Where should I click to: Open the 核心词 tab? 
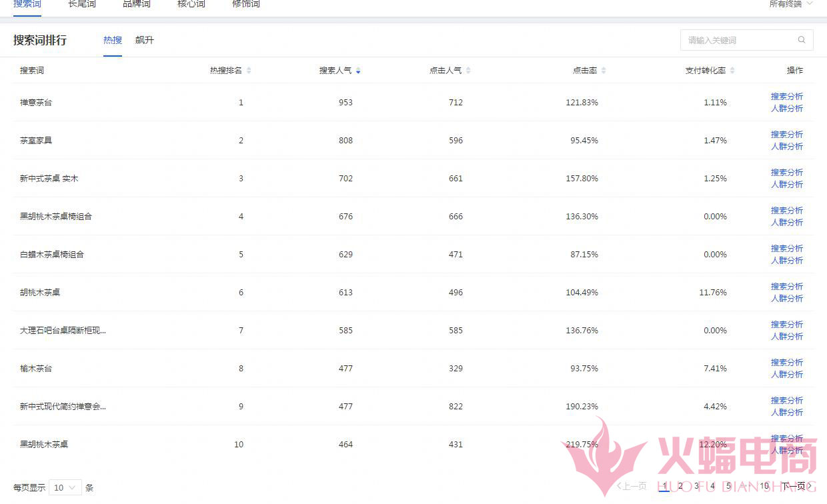[191, 4]
